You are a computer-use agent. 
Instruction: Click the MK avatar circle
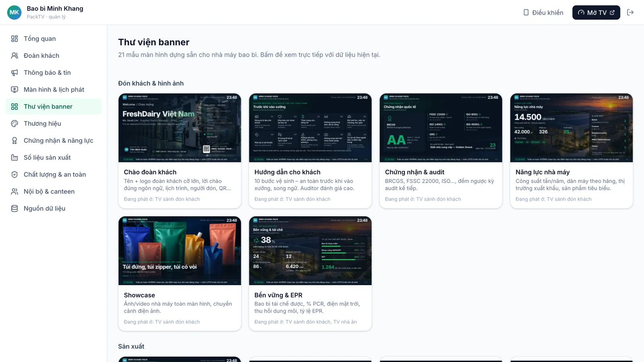click(x=14, y=12)
